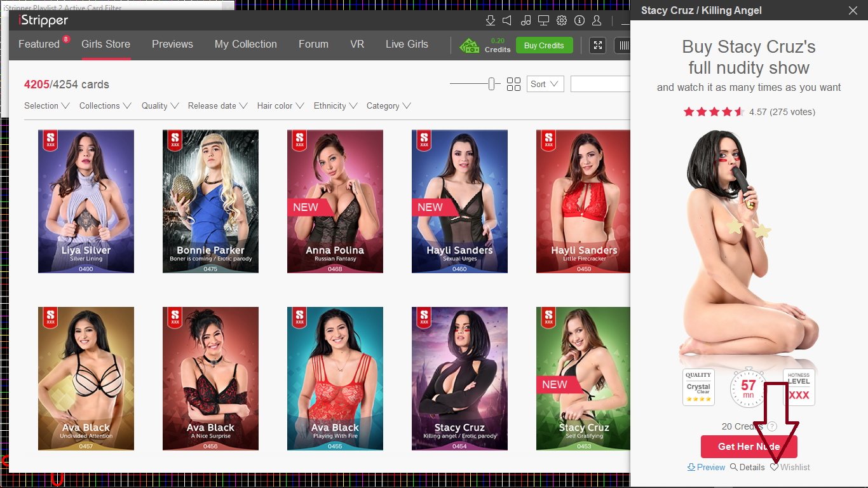Expand the Hair color filter
This screenshot has width=868, height=488.
click(x=280, y=105)
